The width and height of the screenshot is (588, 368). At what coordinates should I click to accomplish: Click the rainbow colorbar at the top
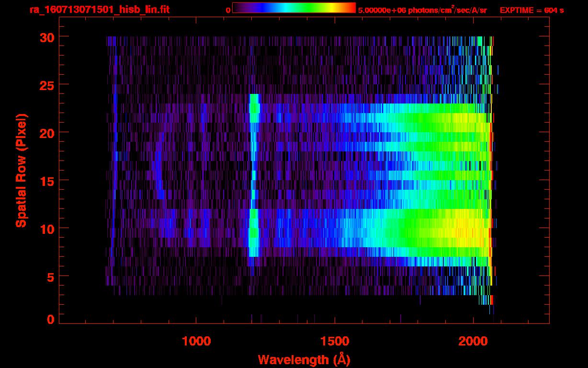pos(294,8)
